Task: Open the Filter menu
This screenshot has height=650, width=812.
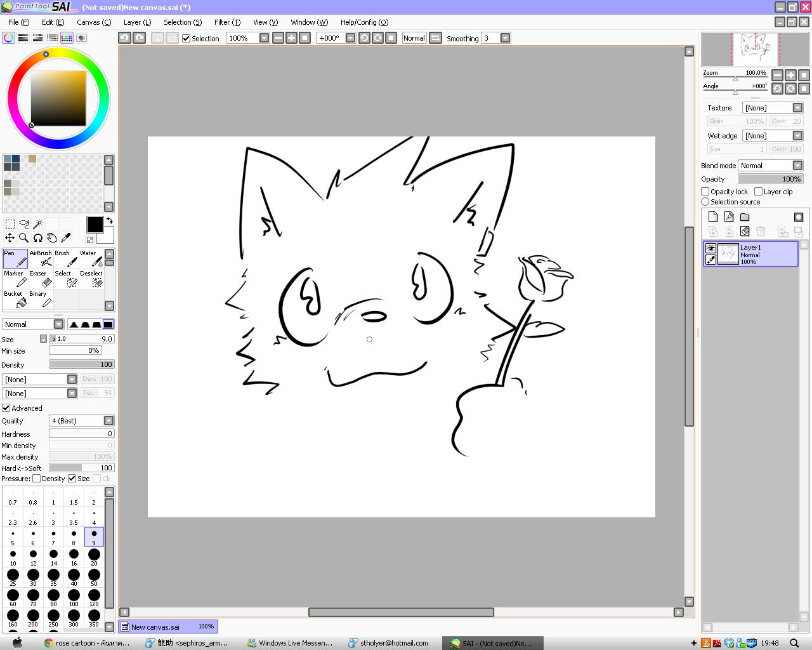Action: [227, 22]
